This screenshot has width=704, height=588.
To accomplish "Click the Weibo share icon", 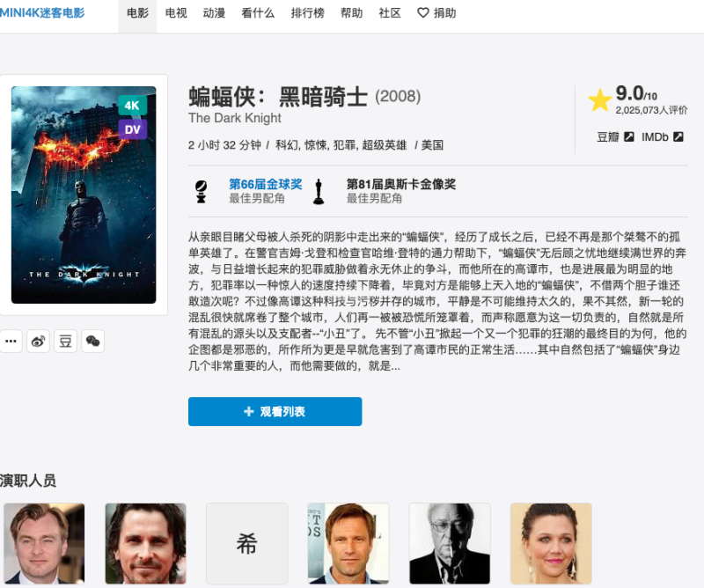I will point(38,342).
